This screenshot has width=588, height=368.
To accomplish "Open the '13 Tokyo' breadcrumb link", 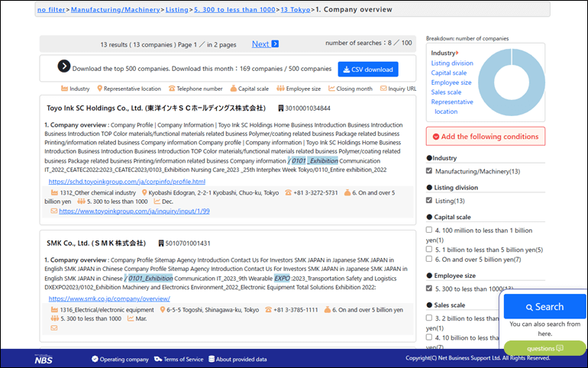I will click(x=296, y=10).
